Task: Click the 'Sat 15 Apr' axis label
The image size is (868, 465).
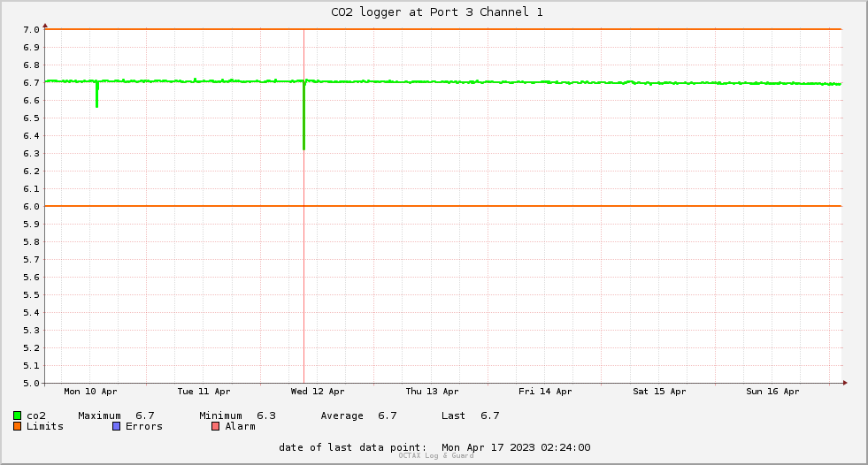Action: point(659,392)
